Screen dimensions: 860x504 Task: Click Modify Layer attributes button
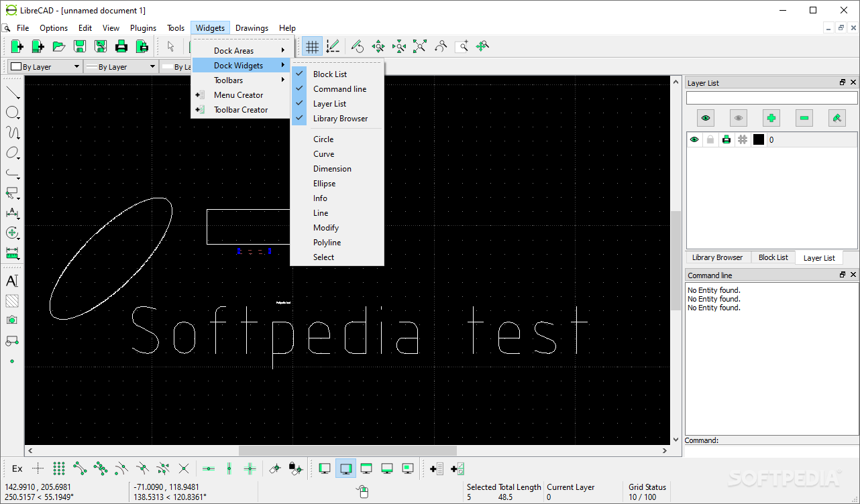click(x=837, y=118)
